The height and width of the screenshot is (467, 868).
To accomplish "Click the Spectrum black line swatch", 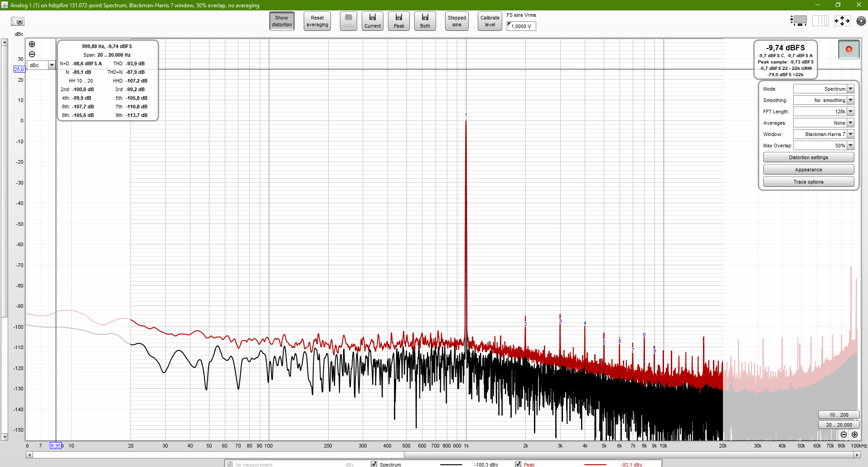I will pos(451,465).
